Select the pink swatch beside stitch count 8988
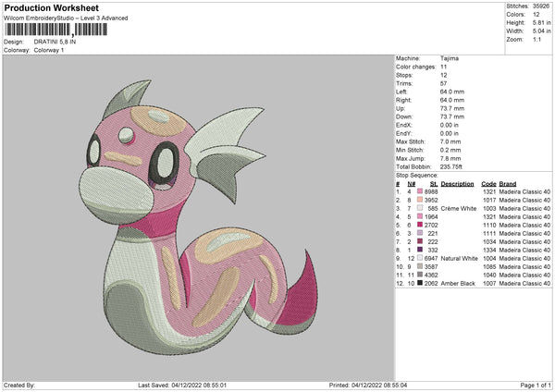This screenshot has width=555, height=392. point(420,191)
